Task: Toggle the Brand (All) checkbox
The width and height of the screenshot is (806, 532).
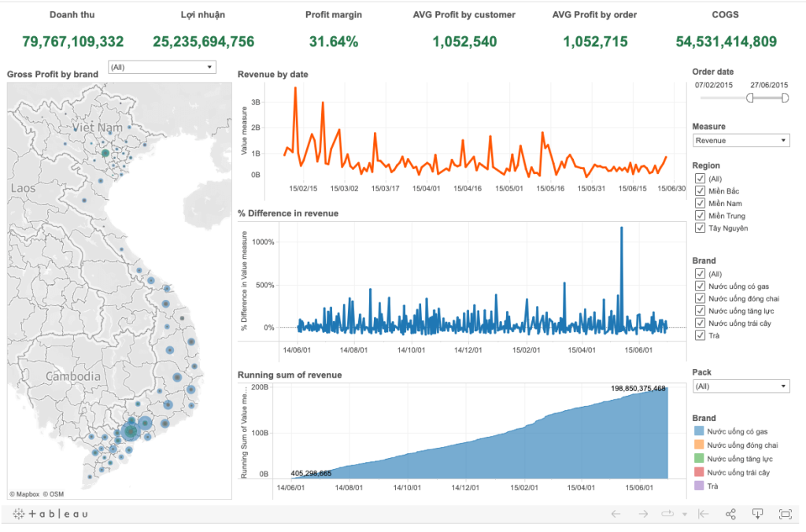Action: point(700,273)
